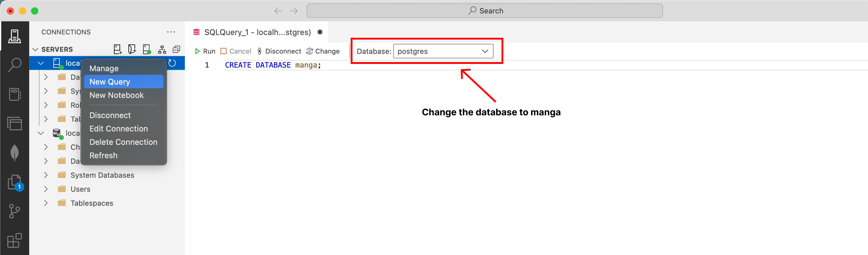Select the SQLQuery_1 editor tab
Screen dimensions: 868x255
click(257, 32)
